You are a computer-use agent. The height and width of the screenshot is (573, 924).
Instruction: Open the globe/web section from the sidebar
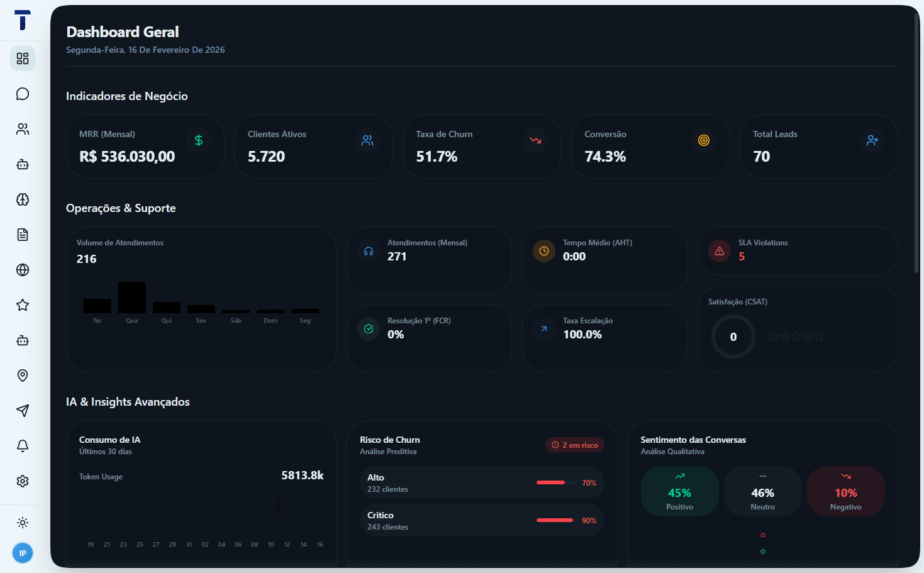[23, 269]
